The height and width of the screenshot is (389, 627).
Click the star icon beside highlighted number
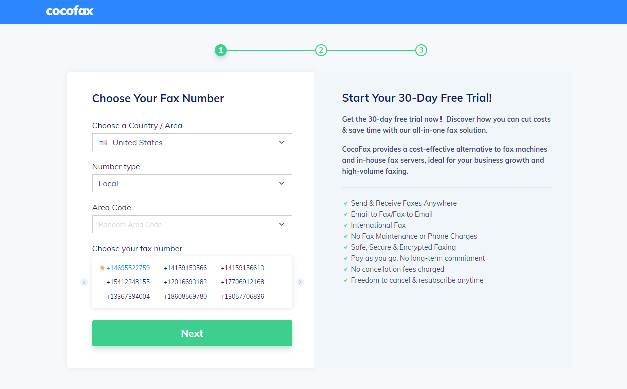click(102, 267)
